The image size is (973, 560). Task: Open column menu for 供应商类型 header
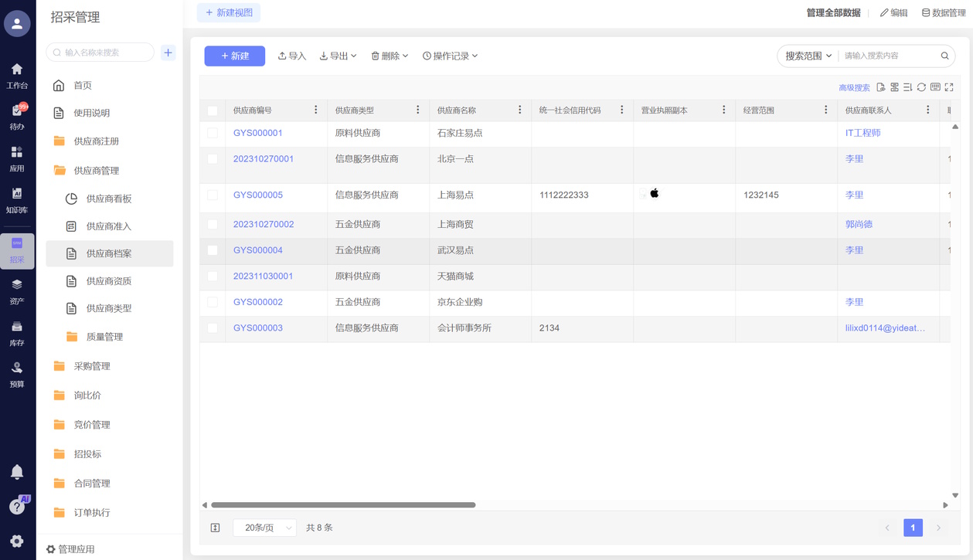(x=418, y=110)
